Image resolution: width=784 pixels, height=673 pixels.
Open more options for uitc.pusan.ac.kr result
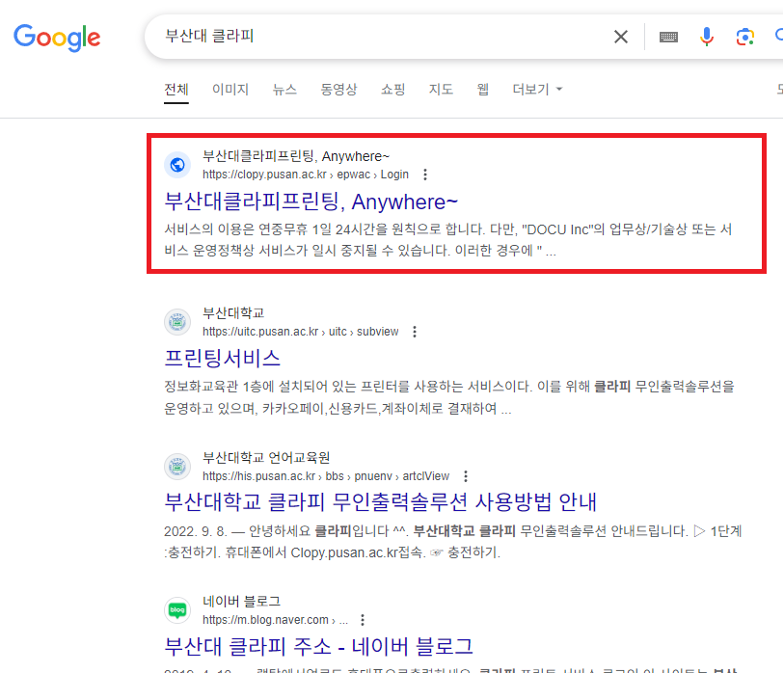tap(415, 332)
